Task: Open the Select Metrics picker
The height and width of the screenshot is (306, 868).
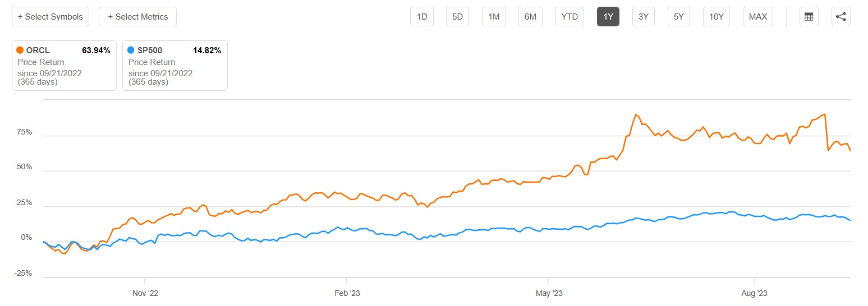Action: tap(137, 17)
